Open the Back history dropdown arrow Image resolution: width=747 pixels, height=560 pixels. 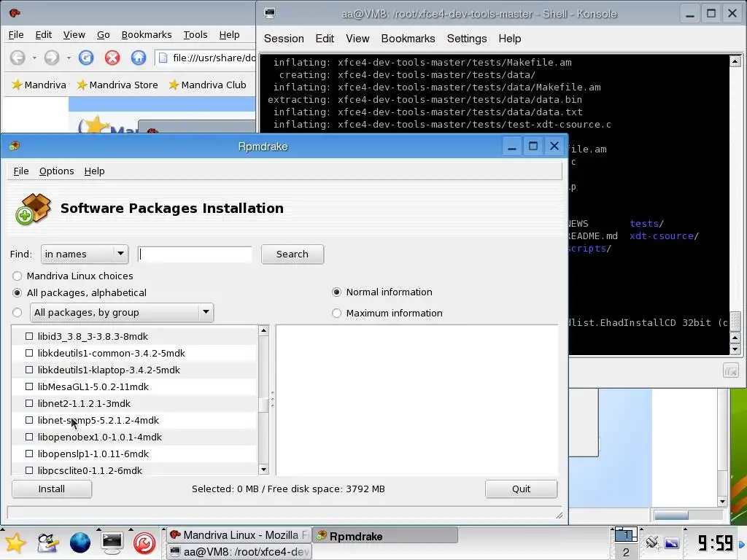(34, 58)
